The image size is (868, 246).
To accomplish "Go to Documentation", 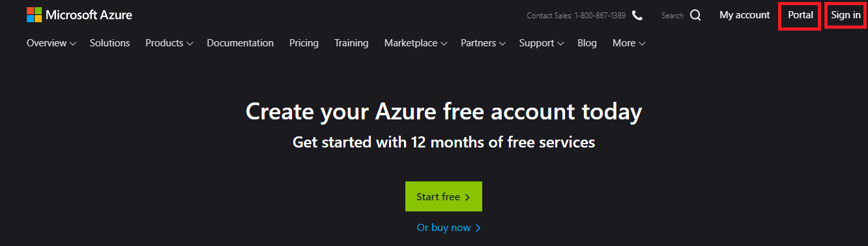I will (240, 43).
